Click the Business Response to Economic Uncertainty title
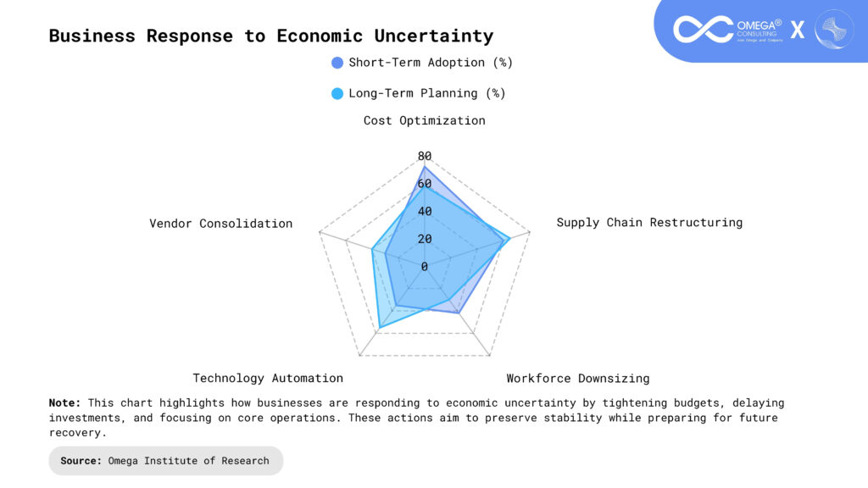 coord(271,36)
